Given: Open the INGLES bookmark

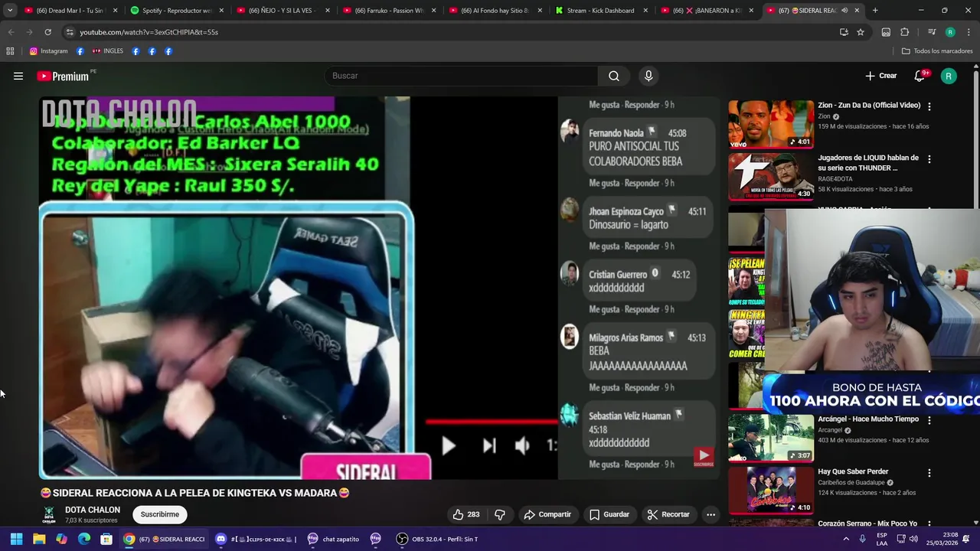Looking at the screenshot, I should tap(108, 51).
